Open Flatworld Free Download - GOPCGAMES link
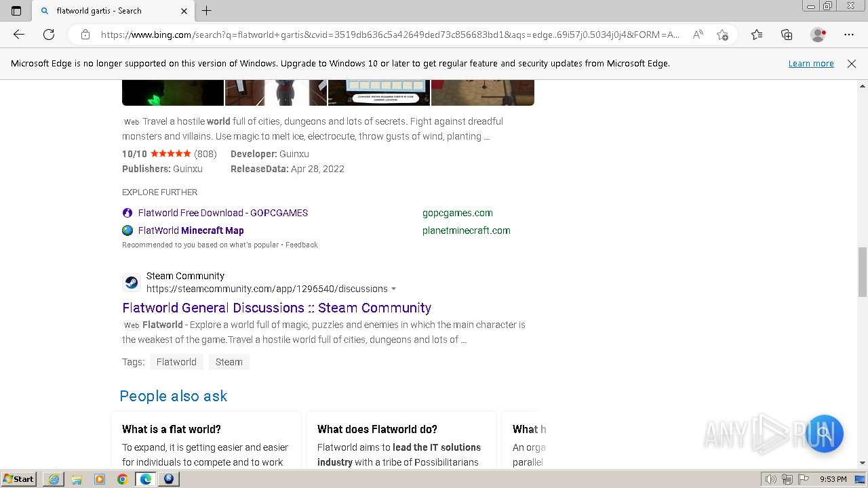 (223, 213)
